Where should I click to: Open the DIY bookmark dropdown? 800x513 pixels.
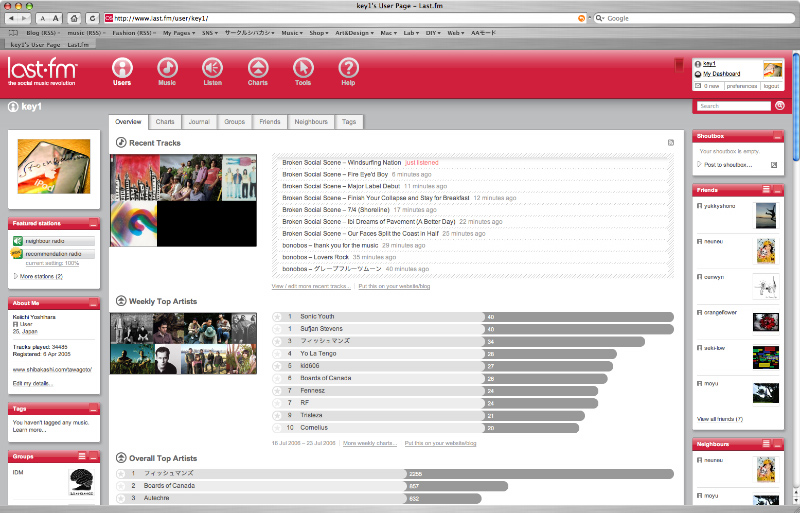tap(433, 33)
